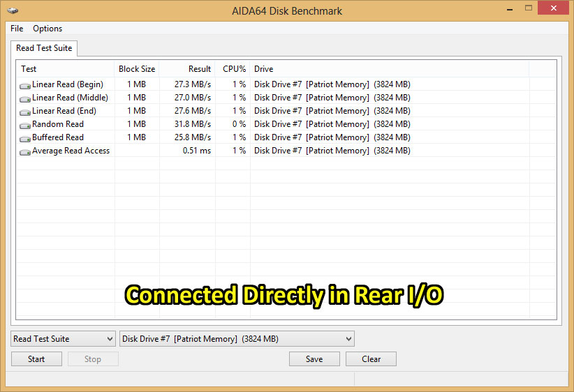
Task: Open the Options menu
Action: click(47, 29)
